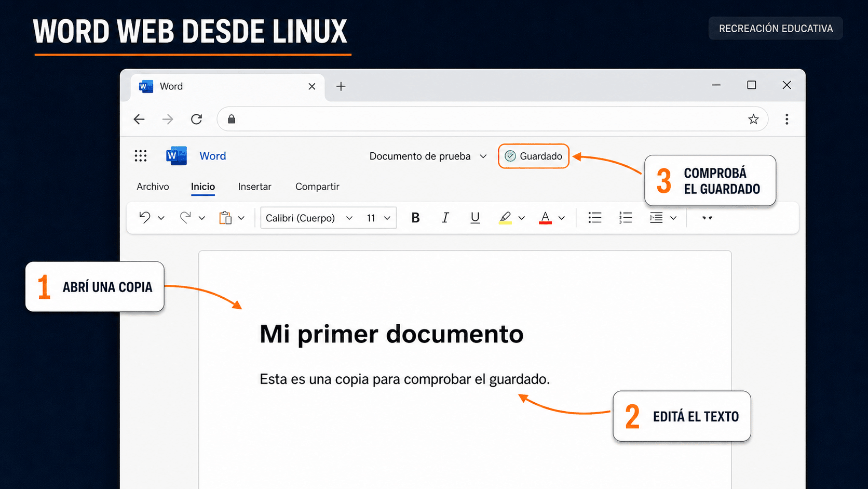Insert a numbered list
This screenshot has height=489, width=868.
626,218
